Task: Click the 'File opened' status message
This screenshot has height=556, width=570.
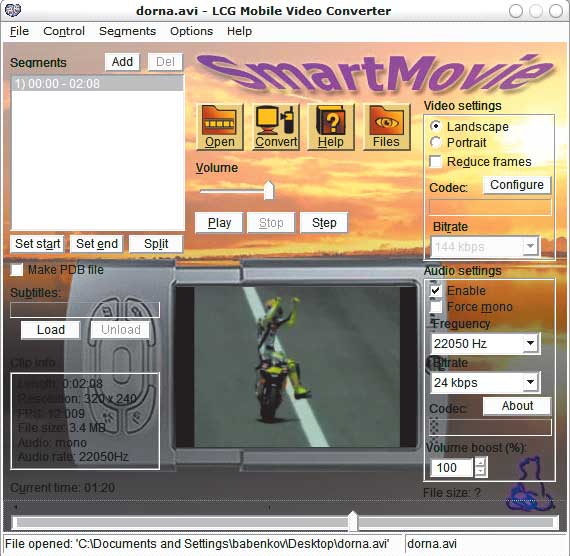Action: [197, 544]
